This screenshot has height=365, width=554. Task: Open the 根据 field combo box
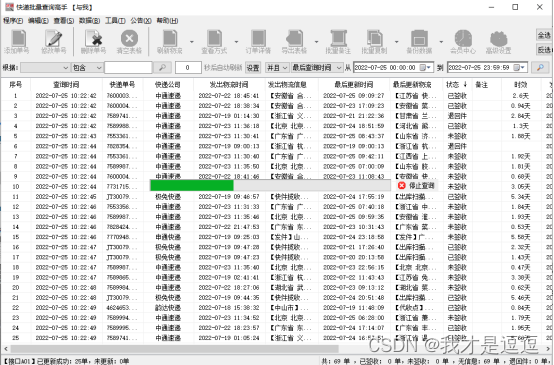pos(45,67)
